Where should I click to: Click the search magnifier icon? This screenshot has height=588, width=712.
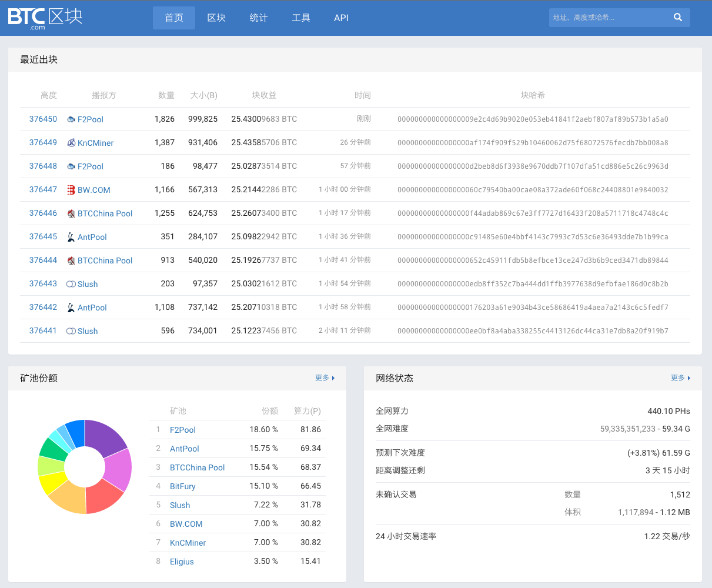coord(677,17)
